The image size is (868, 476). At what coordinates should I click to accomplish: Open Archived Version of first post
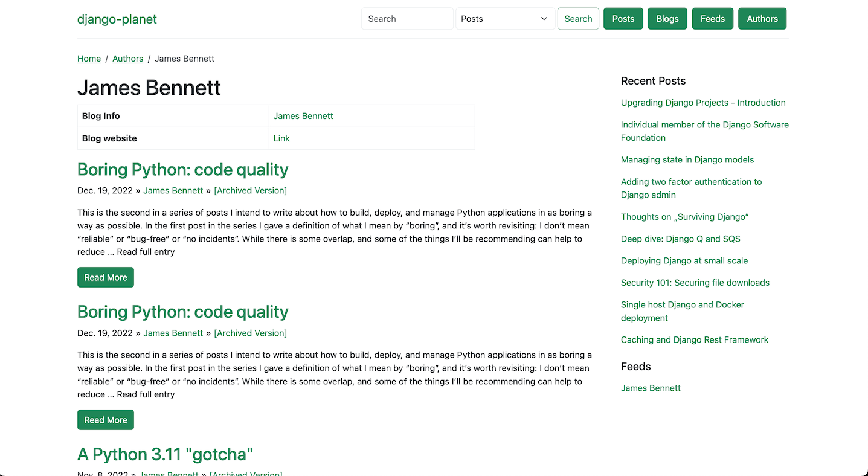pos(250,190)
